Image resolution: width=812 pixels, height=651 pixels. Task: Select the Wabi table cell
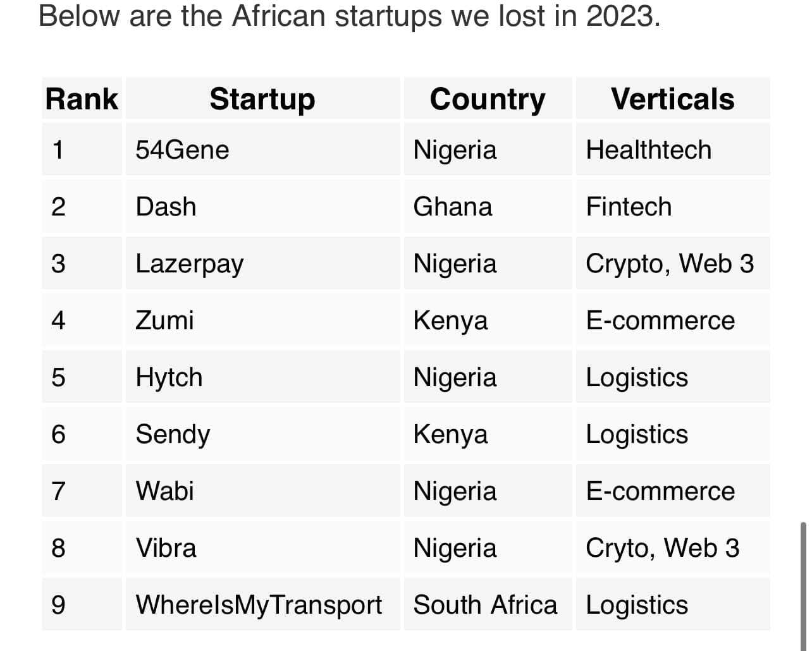262,491
